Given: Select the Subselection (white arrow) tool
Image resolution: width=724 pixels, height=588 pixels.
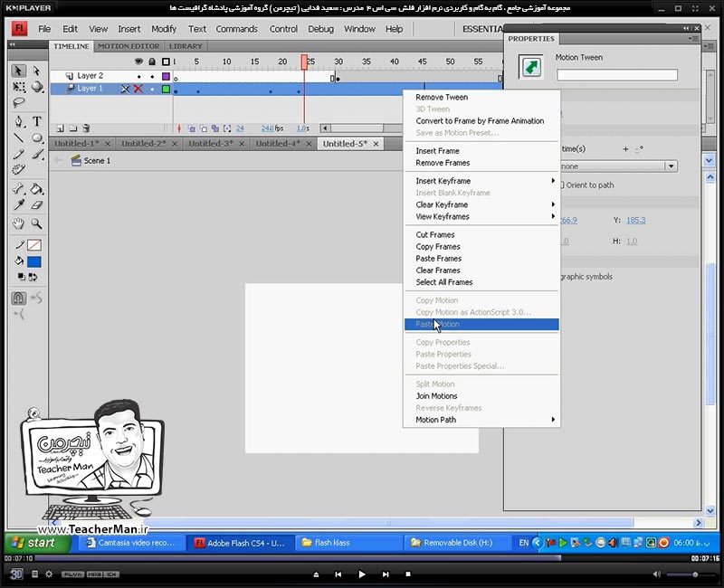Looking at the screenshot, I should pyautogui.click(x=36, y=71).
